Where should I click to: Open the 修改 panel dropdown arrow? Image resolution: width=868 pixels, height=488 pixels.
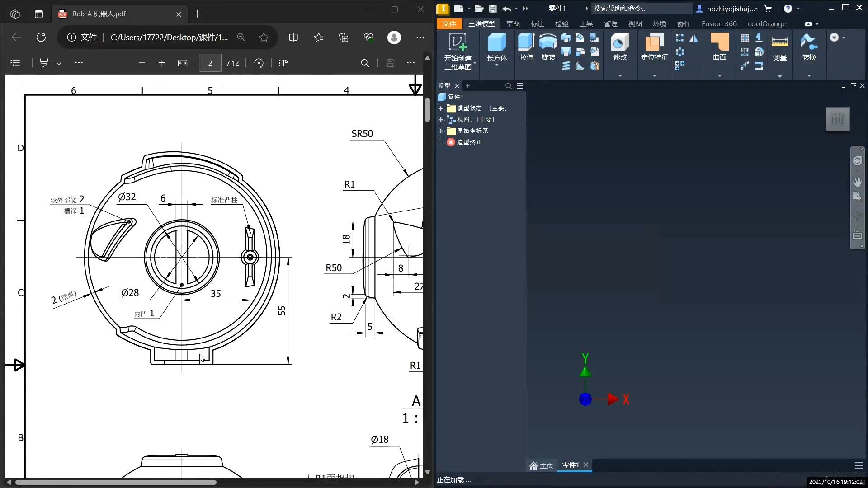coord(620,75)
